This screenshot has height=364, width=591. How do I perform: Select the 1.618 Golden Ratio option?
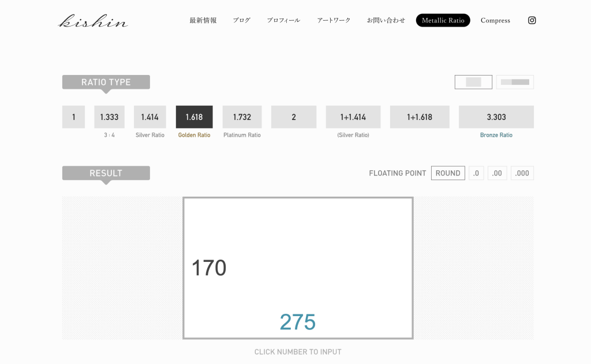[x=194, y=117]
